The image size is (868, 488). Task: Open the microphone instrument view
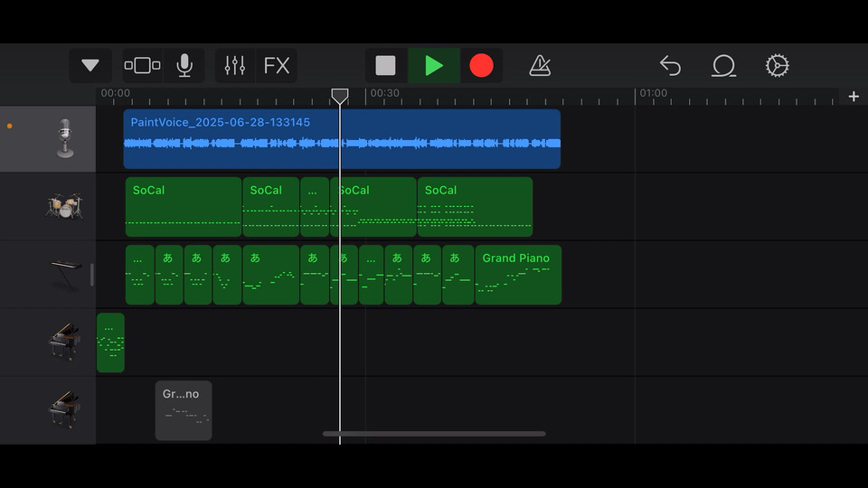pyautogui.click(x=184, y=66)
